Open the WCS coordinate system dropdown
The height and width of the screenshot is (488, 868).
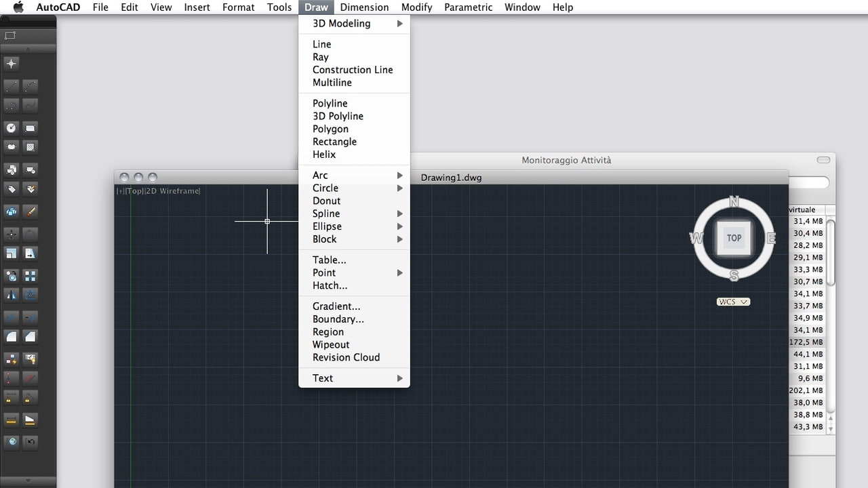click(x=733, y=302)
